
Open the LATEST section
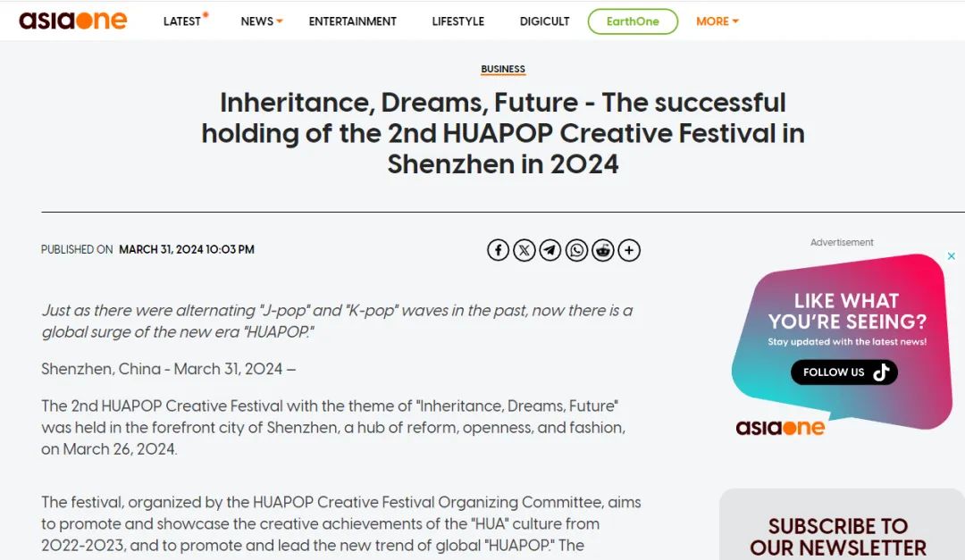pos(185,21)
